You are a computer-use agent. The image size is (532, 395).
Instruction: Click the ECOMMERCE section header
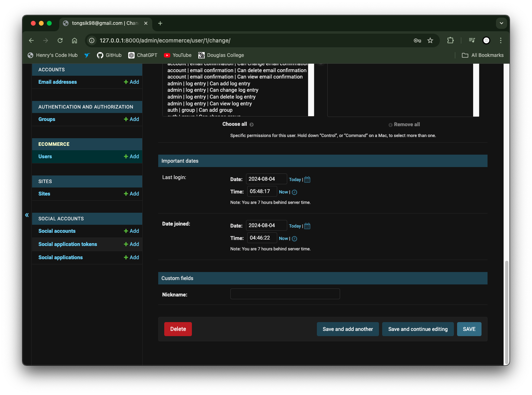click(x=87, y=144)
